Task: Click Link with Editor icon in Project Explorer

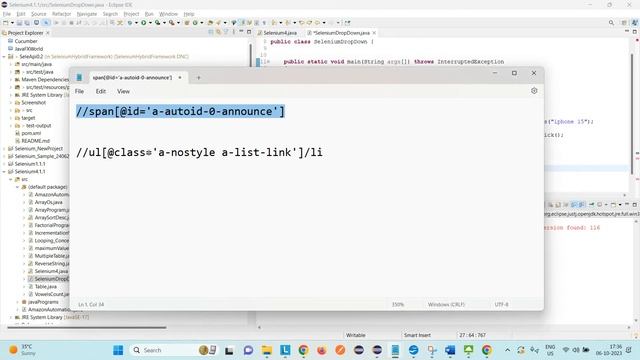Action: pos(218,32)
